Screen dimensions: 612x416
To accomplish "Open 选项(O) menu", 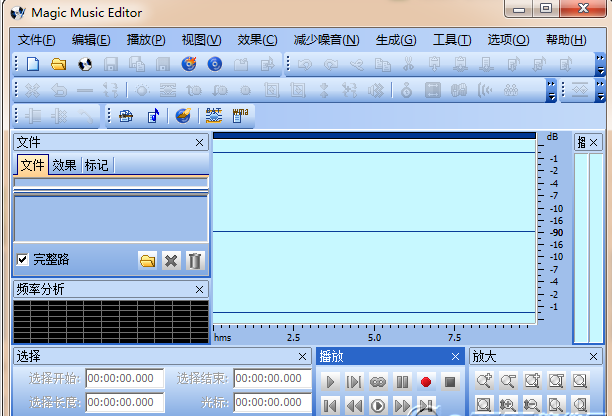I will 509,40.
